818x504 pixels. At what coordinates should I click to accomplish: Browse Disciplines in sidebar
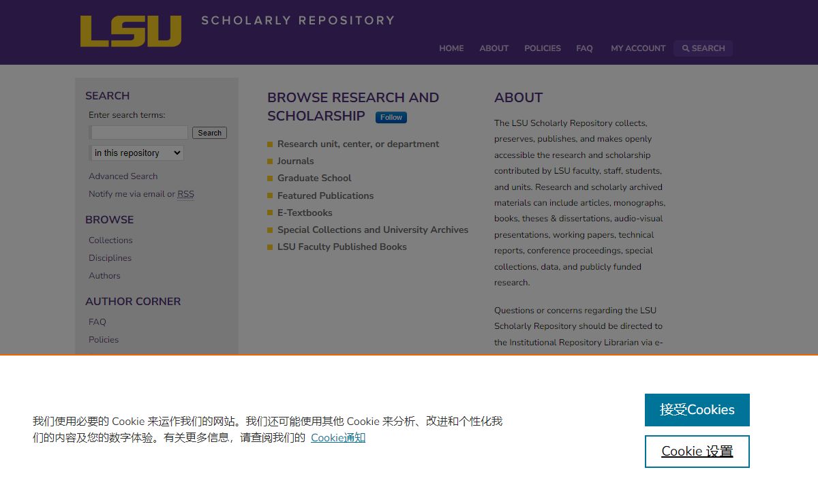(110, 258)
